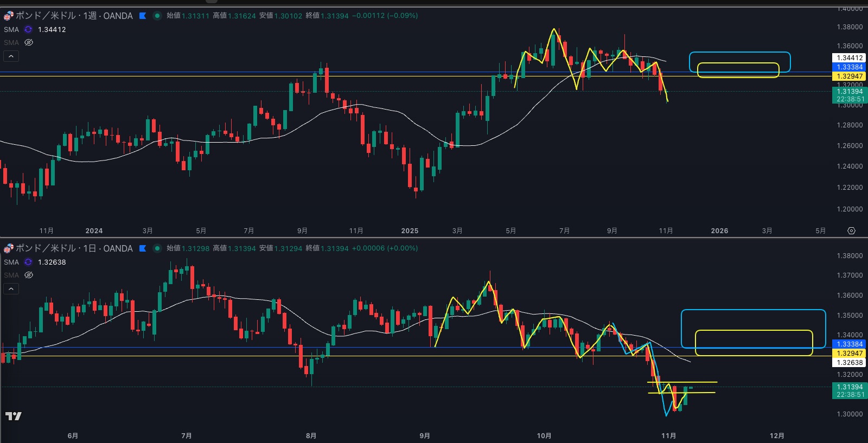This screenshot has height=443, width=868.
Task: Click green market status dot on daily chart
Action: point(157,248)
